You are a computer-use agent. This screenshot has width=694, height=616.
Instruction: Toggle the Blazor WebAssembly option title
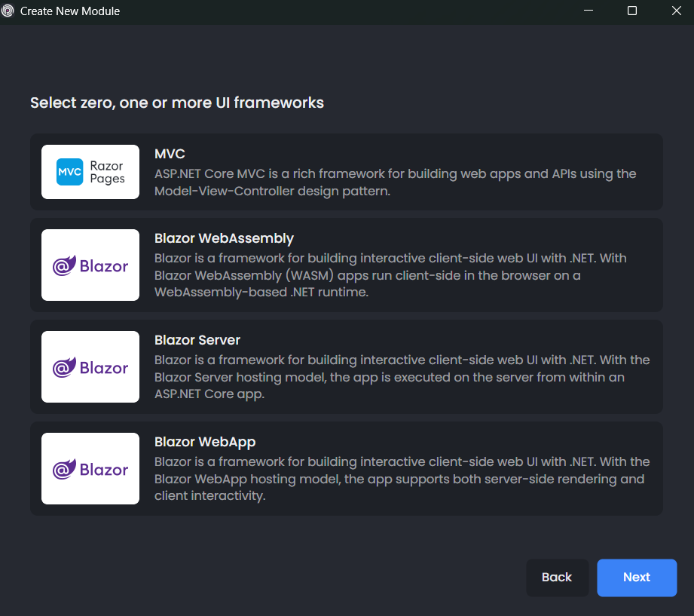tap(224, 238)
